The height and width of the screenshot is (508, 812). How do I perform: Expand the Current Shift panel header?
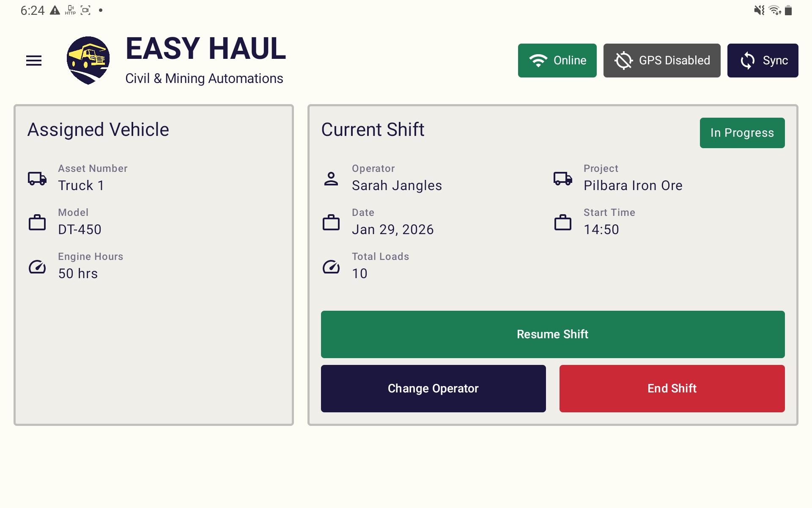click(373, 130)
